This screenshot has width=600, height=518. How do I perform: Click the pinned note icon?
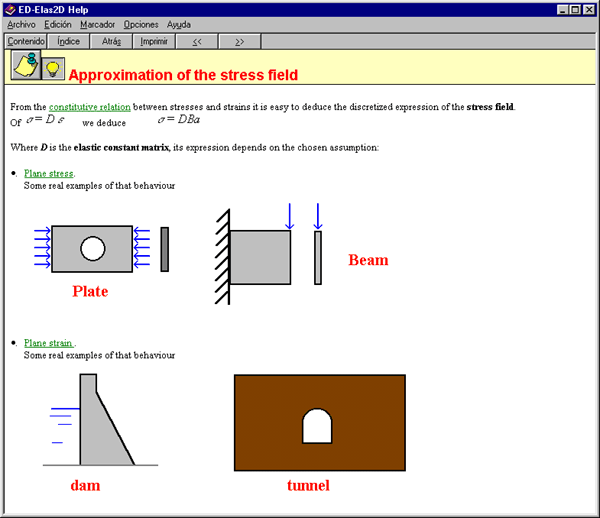coord(26,65)
